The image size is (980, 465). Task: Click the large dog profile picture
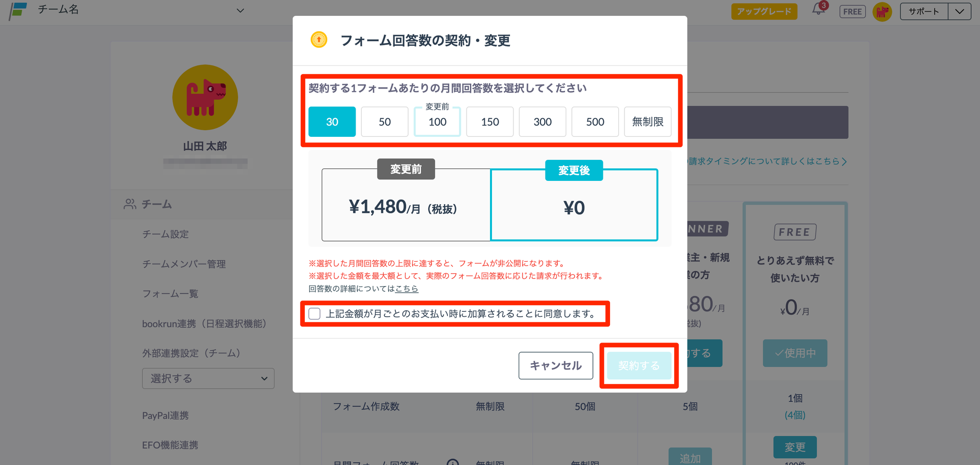click(205, 98)
